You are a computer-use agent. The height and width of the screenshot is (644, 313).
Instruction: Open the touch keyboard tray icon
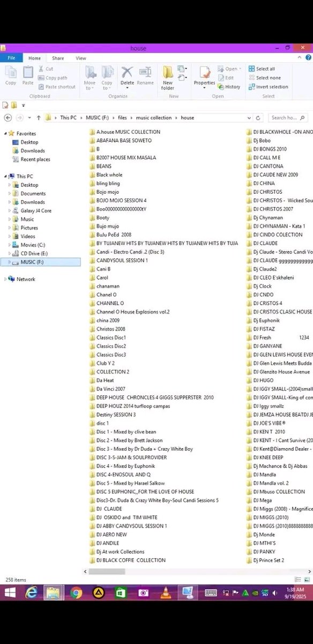tap(211, 592)
